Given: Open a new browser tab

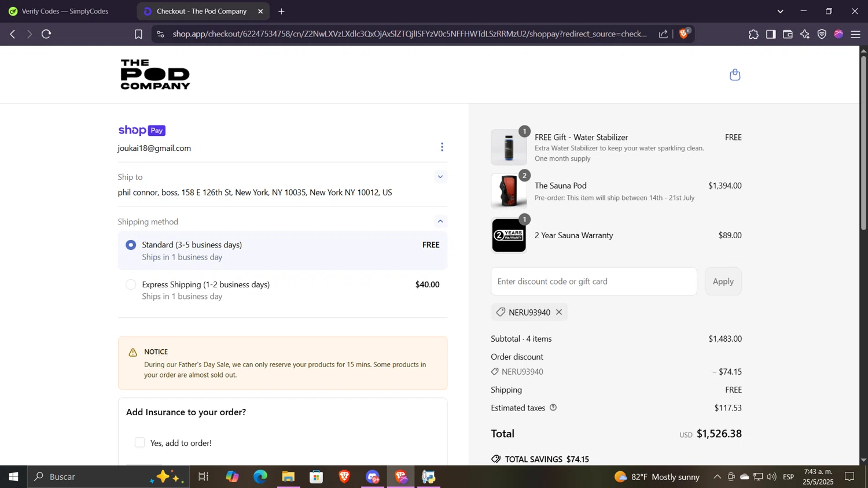Looking at the screenshot, I should pyautogui.click(x=281, y=11).
